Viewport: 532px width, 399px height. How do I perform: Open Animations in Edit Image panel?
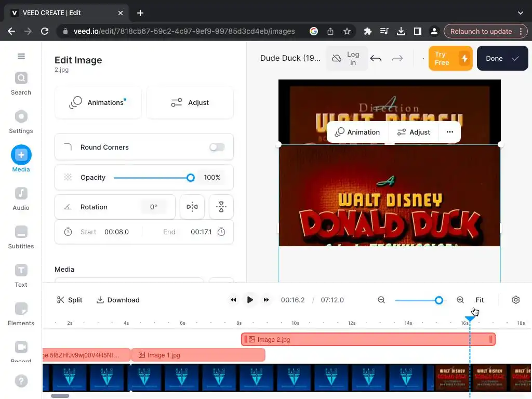click(98, 102)
